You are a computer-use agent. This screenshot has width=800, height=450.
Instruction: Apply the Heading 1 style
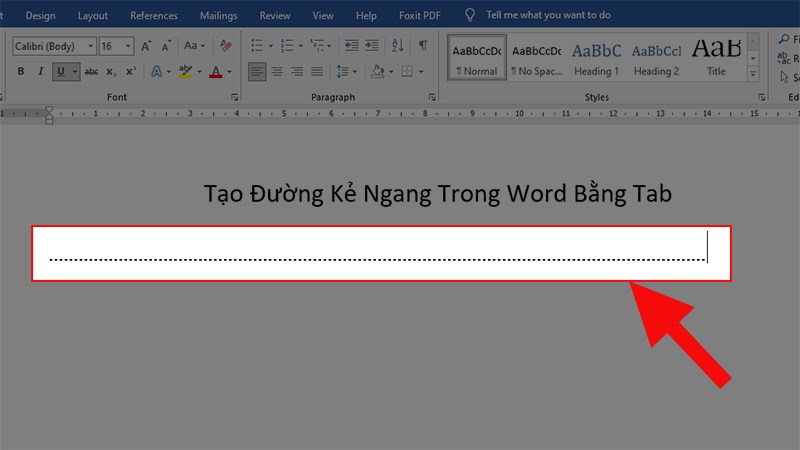596,58
